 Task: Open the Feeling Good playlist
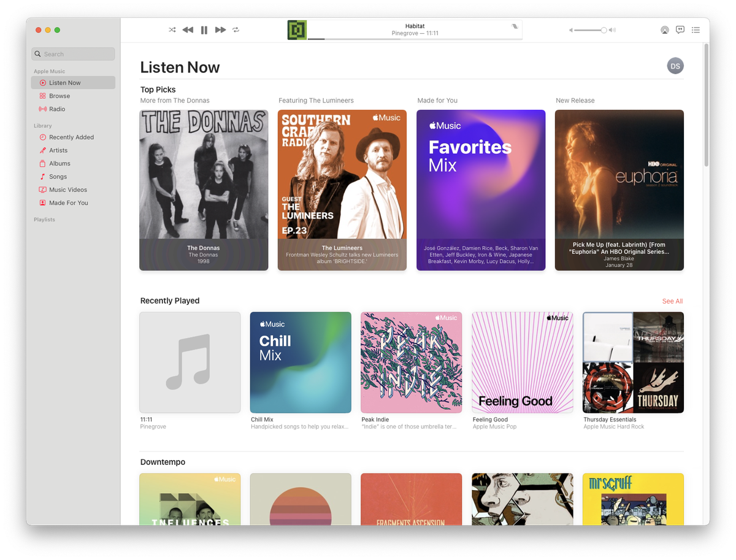tap(523, 362)
